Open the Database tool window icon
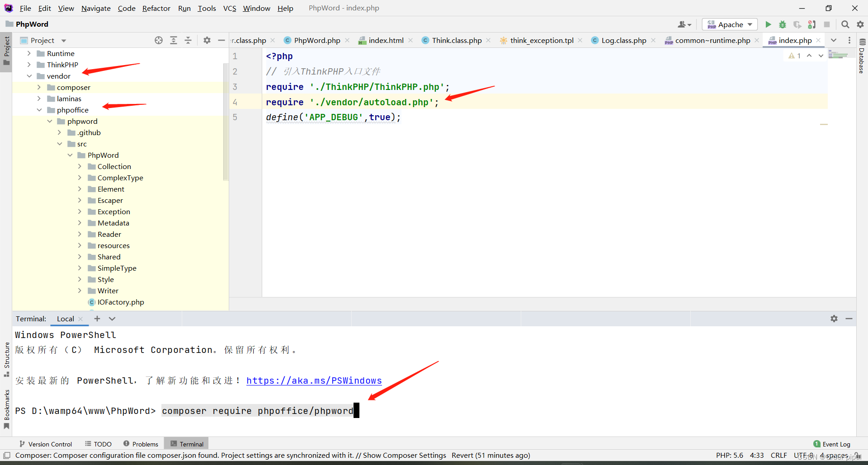This screenshot has height=465, width=868. tap(863, 41)
